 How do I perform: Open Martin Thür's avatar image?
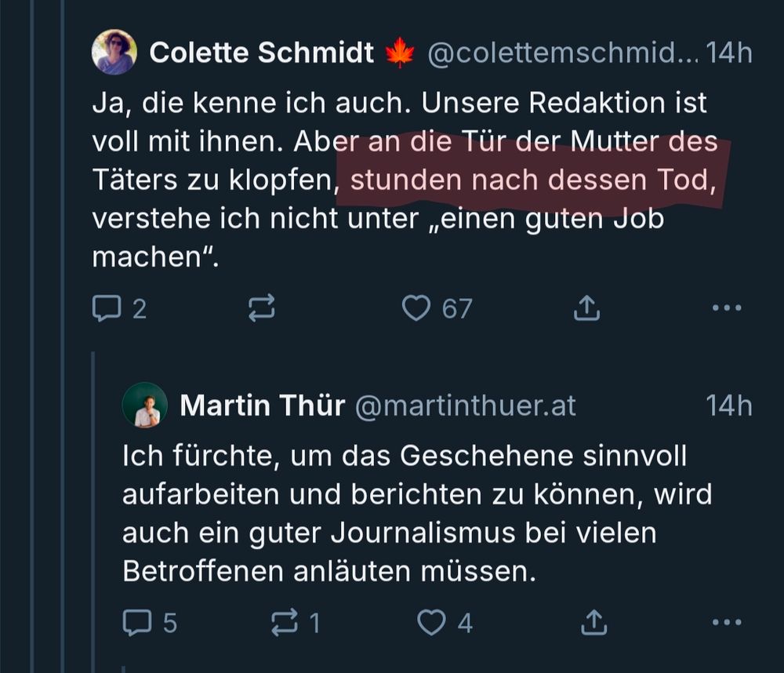pos(145,406)
